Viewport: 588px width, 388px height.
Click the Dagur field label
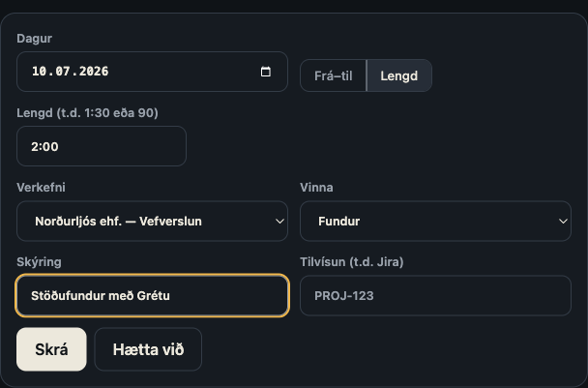35,39
